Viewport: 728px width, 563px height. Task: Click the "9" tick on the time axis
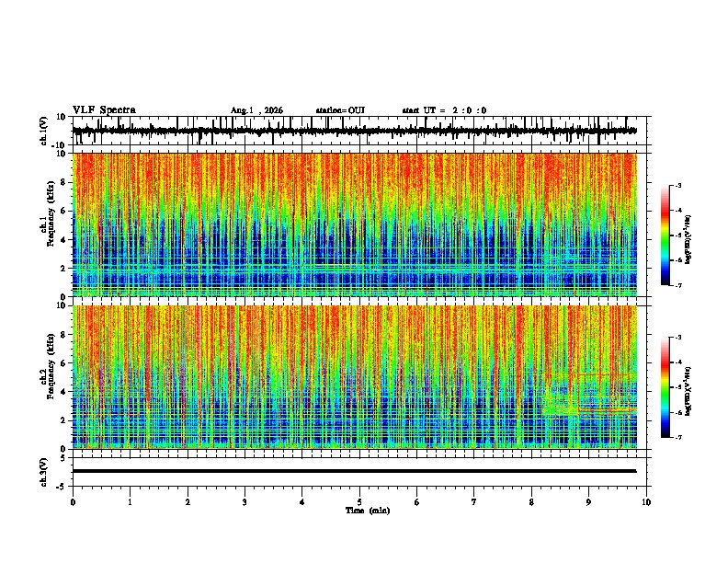[588, 502]
